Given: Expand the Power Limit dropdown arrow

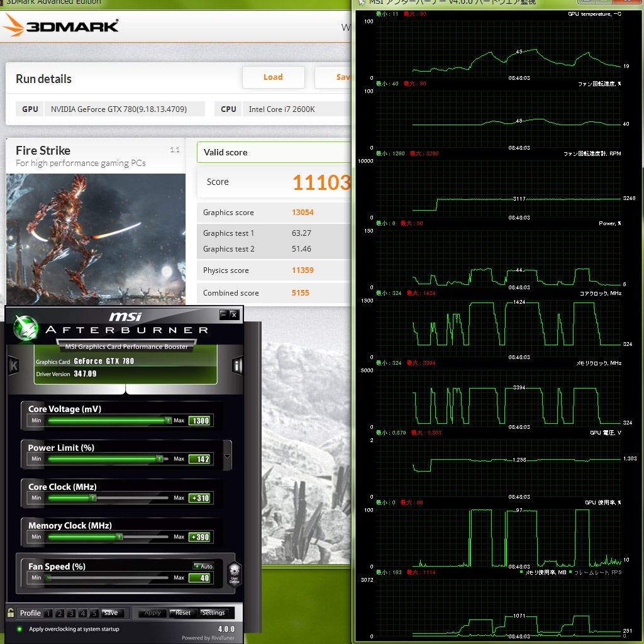Looking at the screenshot, I should (x=227, y=456).
